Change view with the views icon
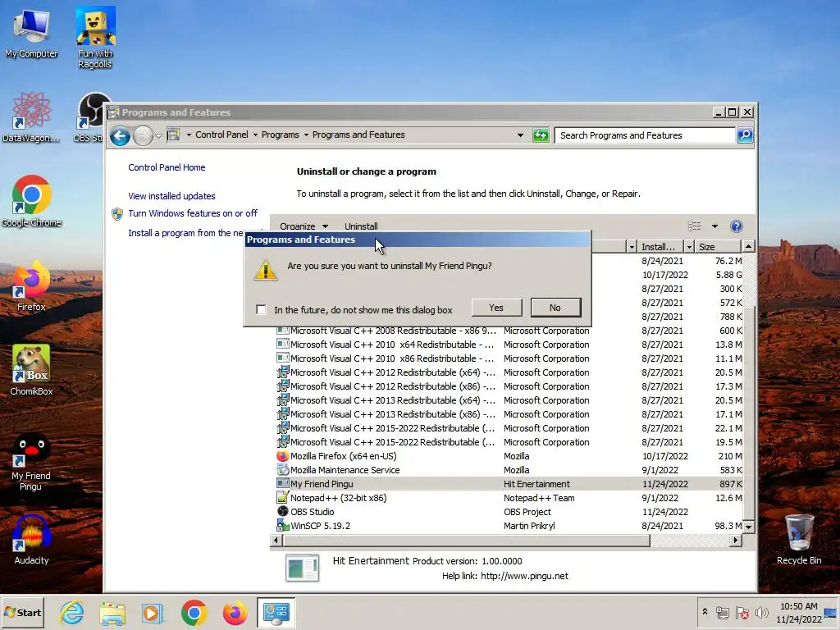 [694, 226]
